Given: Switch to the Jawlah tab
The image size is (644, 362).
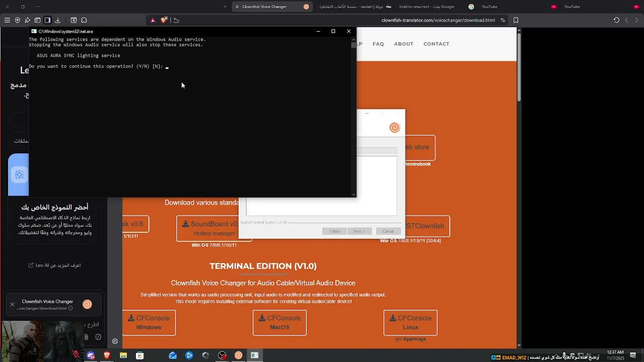Looking at the screenshot, I should coord(355,7).
